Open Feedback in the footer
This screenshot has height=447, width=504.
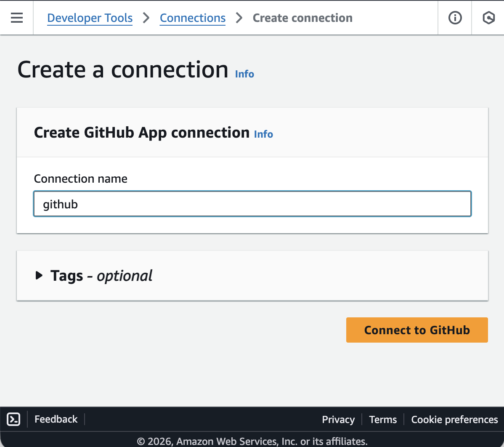coord(56,419)
